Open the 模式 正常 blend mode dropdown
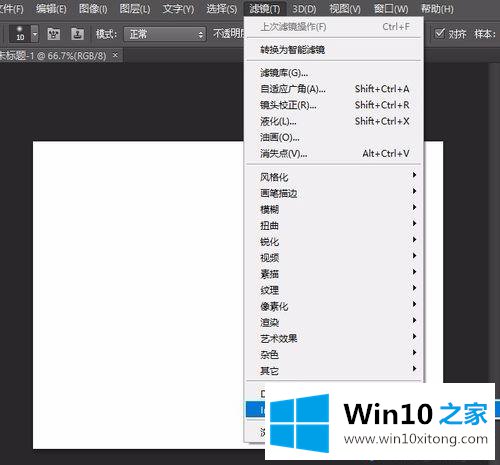The image size is (500, 465). (164, 34)
